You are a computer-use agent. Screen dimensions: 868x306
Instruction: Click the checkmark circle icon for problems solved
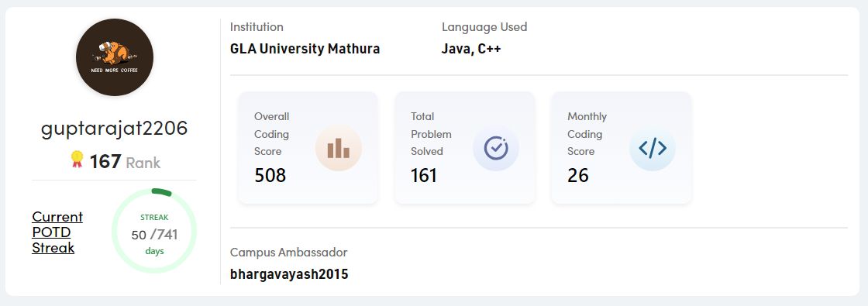496,148
